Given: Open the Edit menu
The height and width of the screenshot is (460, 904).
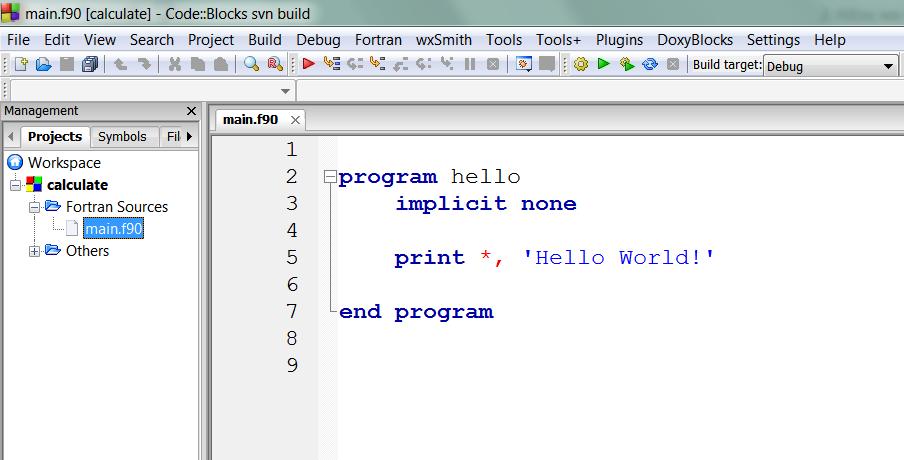Looking at the screenshot, I should pyautogui.click(x=57, y=40).
